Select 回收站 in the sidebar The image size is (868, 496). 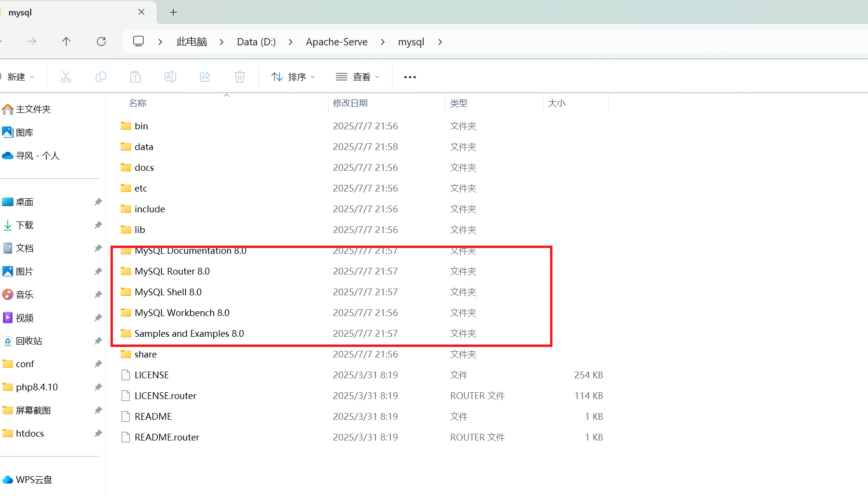coord(28,340)
